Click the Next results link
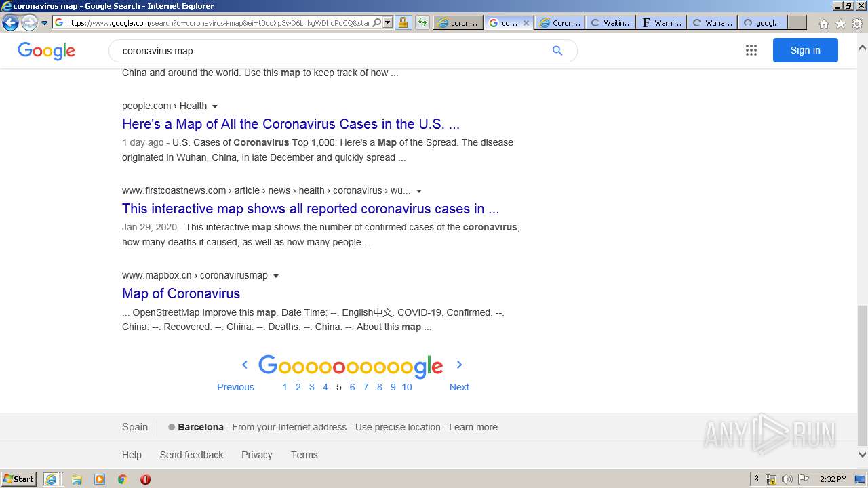Screen dimensions: 868x488 [x=459, y=387]
